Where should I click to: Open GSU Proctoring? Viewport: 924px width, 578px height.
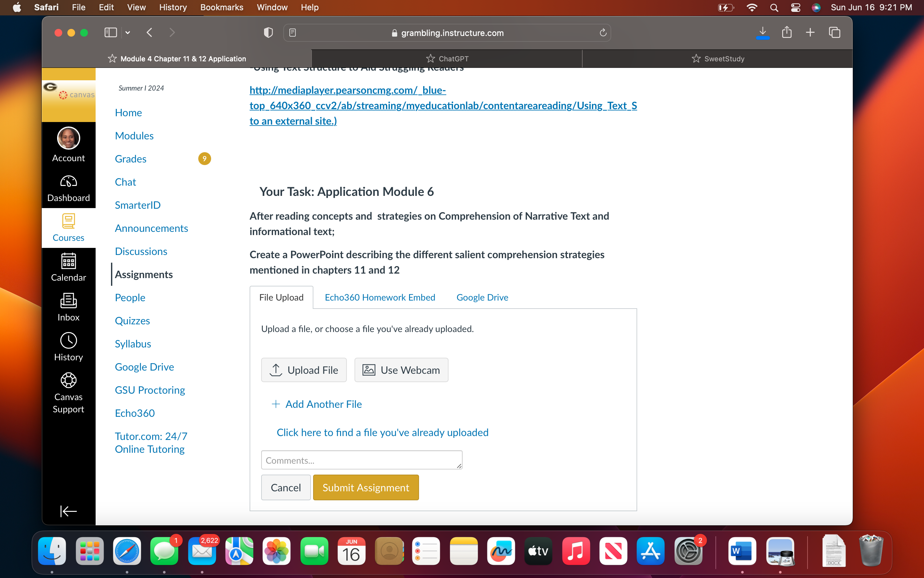click(150, 390)
